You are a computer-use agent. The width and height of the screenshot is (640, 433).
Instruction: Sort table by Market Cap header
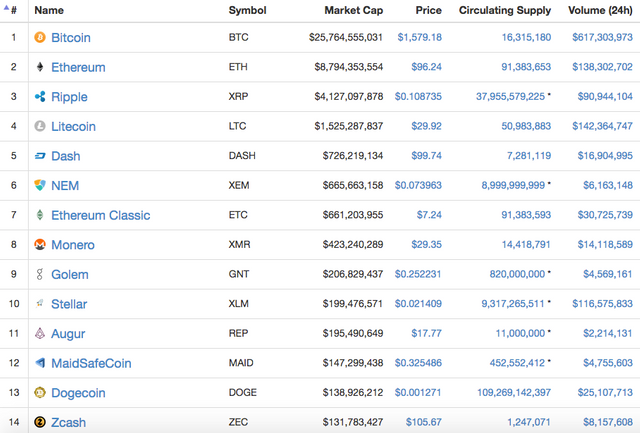pyautogui.click(x=353, y=10)
